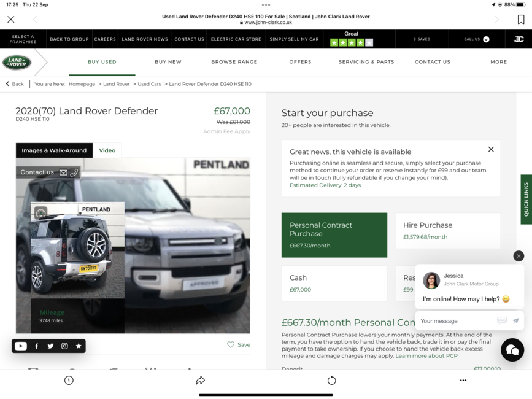
Task: Open the live chat bubble icon
Action: click(512, 350)
